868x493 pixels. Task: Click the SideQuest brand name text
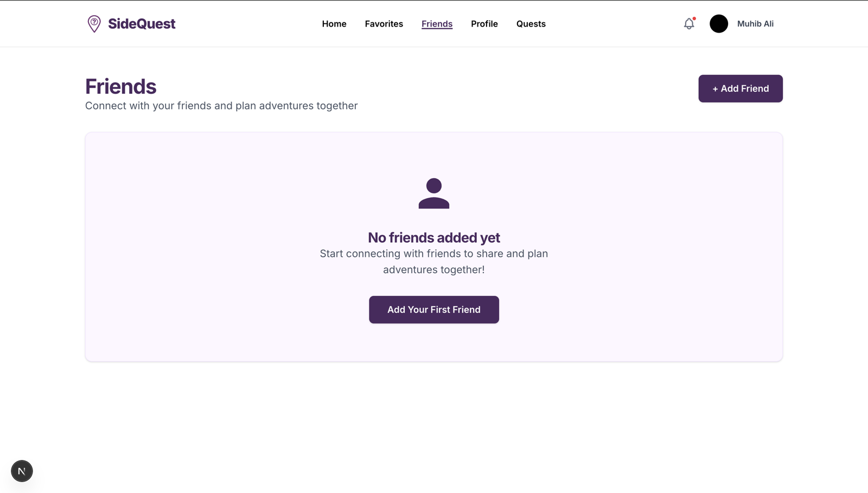click(x=142, y=24)
